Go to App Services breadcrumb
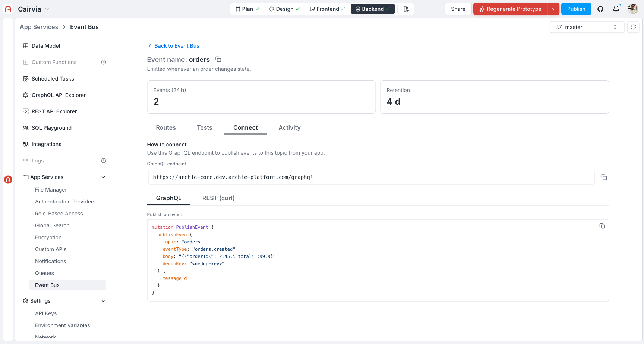This screenshot has width=644, height=344. pos(39,27)
